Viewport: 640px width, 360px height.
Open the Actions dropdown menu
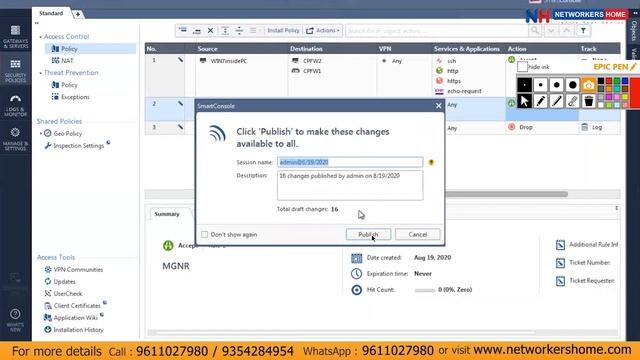coord(323,31)
